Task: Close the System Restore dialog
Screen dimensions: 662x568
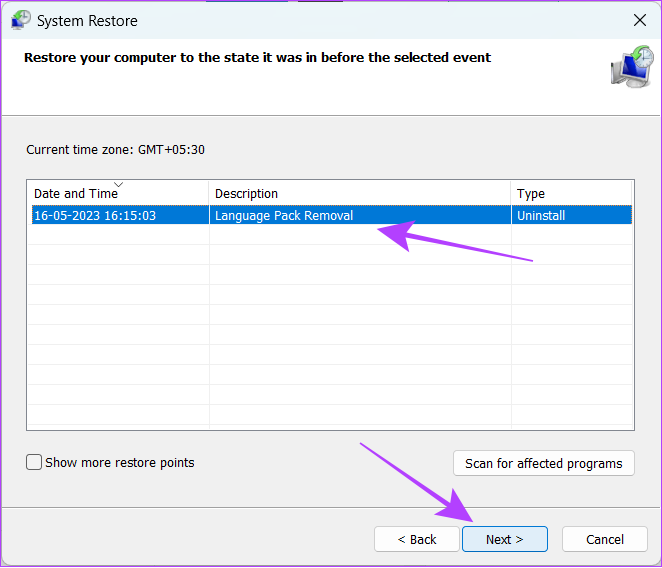Action: click(x=640, y=20)
